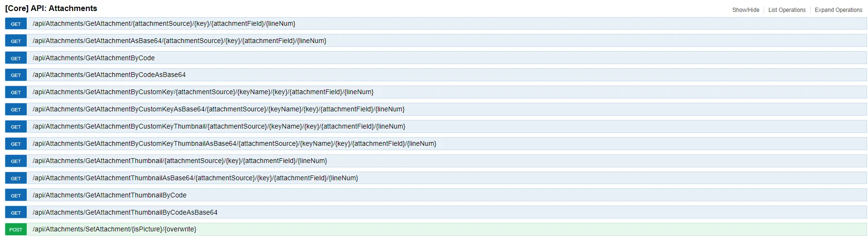The height and width of the screenshot is (240, 868).
Task: Open GetAttachmentByCustomKeyThumbnailAsBase64 endpoint path
Action: [x=234, y=144]
